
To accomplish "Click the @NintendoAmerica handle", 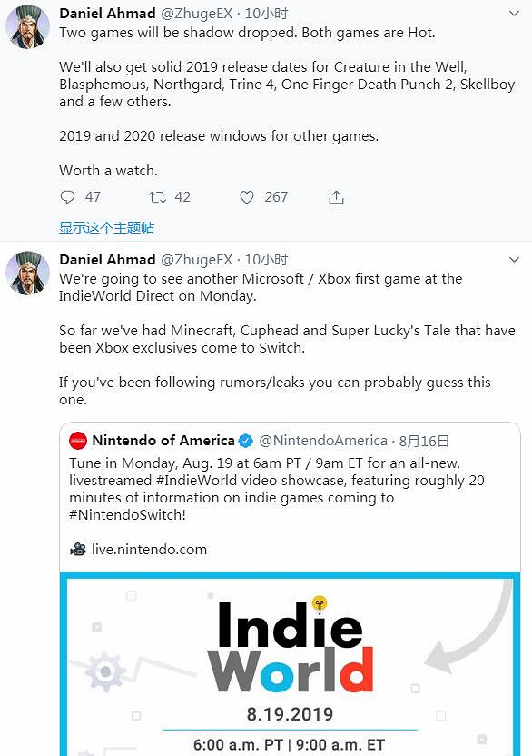I will [x=325, y=439].
